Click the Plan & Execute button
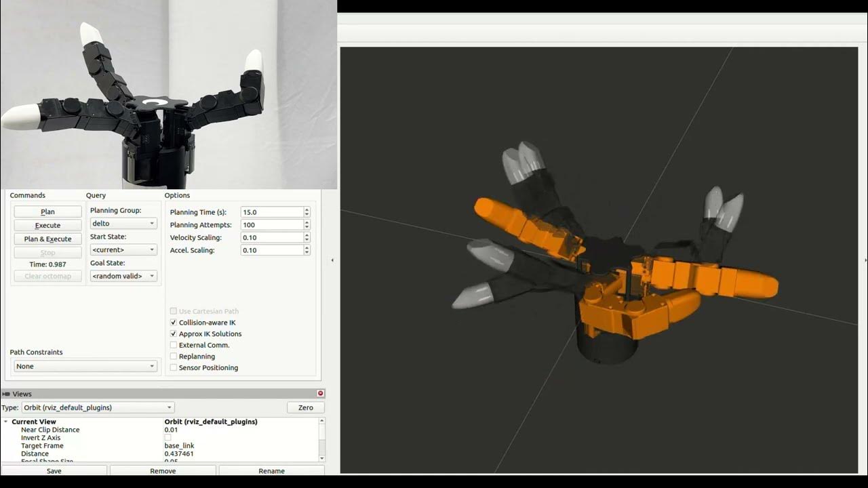Viewport: 868px width, 488px height. tap(47, 239)
